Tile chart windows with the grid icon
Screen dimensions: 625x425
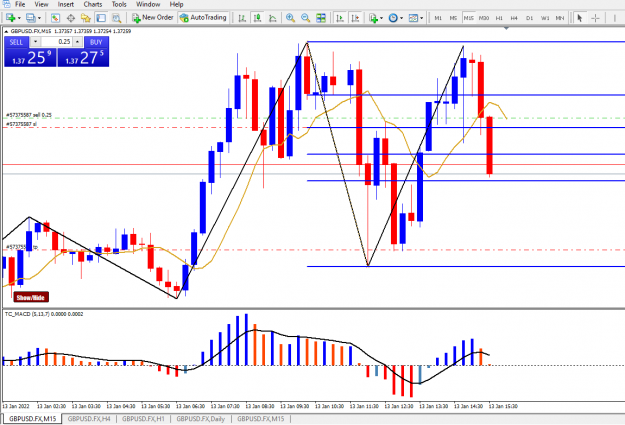coord(320,18)
